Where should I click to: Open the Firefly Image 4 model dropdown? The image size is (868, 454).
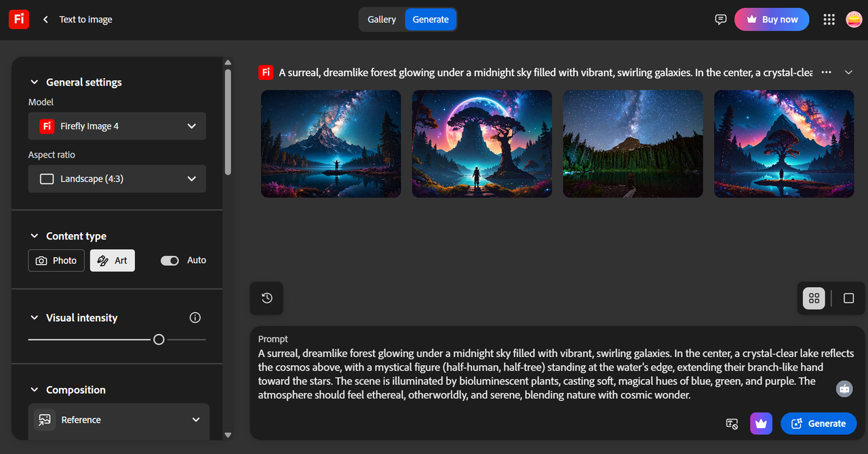(117, 126)
